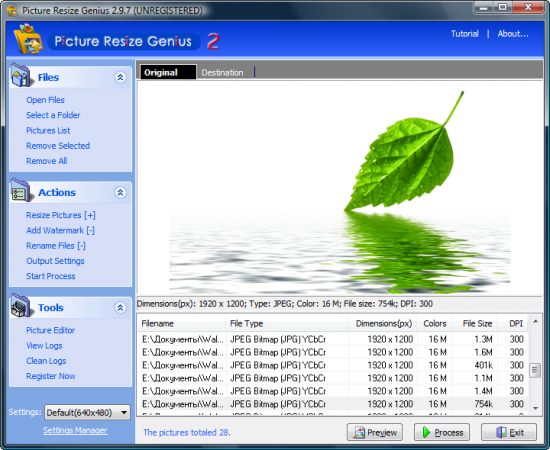Screen dimensions: 550x450
Task: Collapse the Actions panel
Action: click(x=120, y=192)
